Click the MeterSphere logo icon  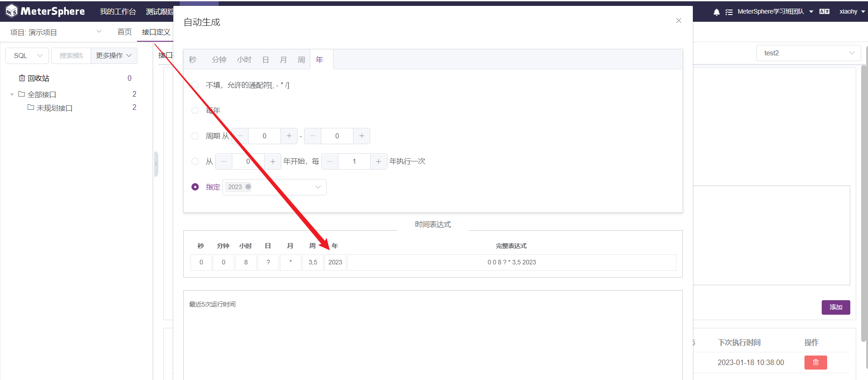click(11, 11)
